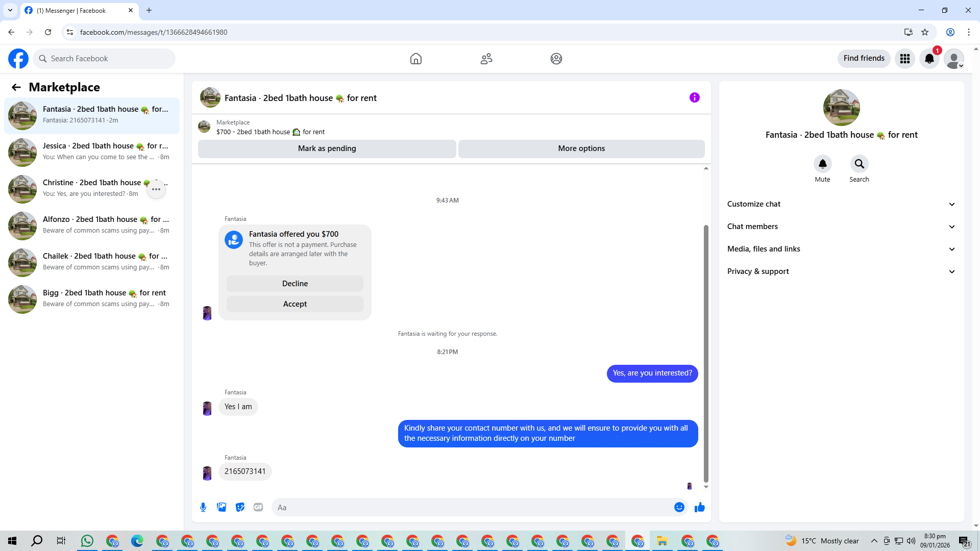Accept Fantasia's $700 offer
Screen dimensions: 980x551
pyautogui.click(x=295, y=304)
